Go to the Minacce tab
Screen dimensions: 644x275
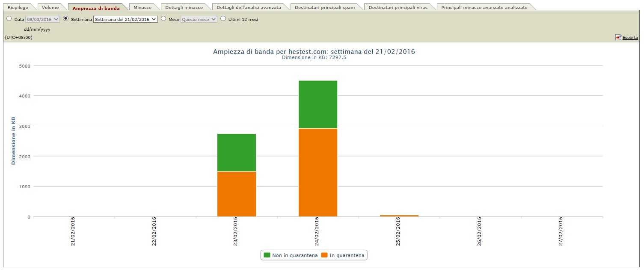click(142, 8)
